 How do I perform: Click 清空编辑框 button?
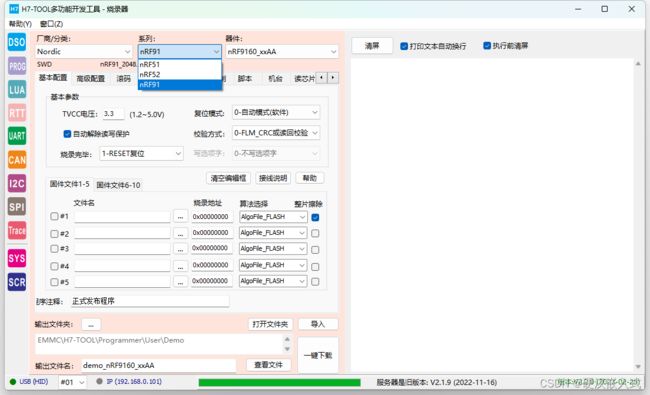point(228,178)
